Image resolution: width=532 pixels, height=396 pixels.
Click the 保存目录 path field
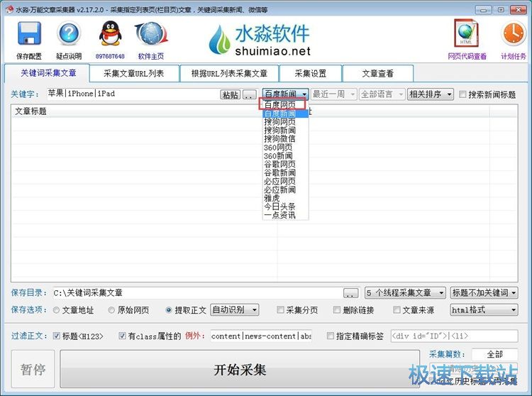click(196, 293)
